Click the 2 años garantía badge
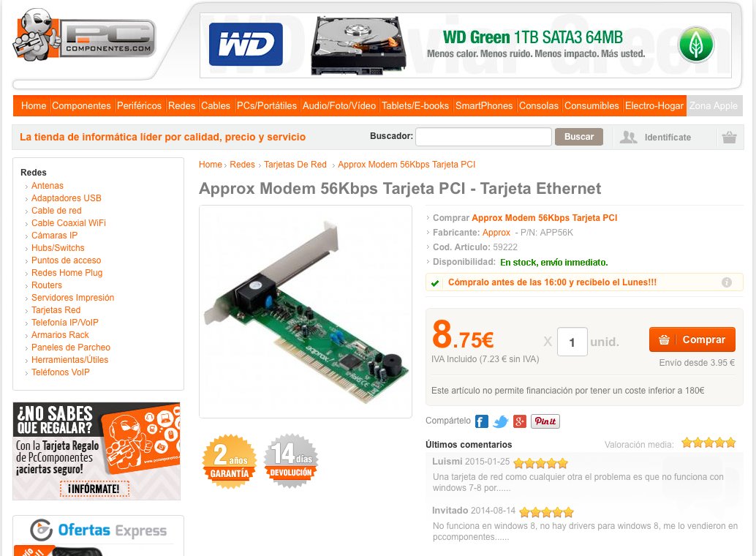The image size is (756, 556). coord(230,462)
